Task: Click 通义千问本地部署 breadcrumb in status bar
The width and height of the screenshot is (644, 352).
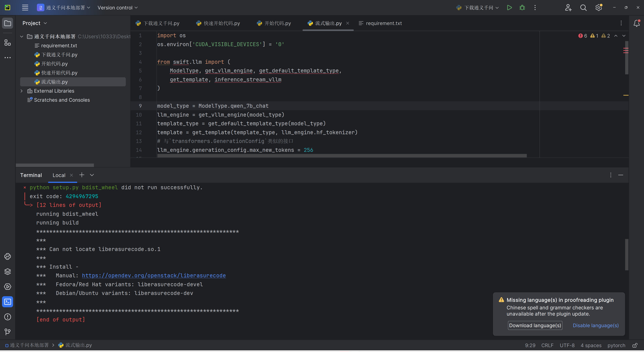Action: [27, 345]
